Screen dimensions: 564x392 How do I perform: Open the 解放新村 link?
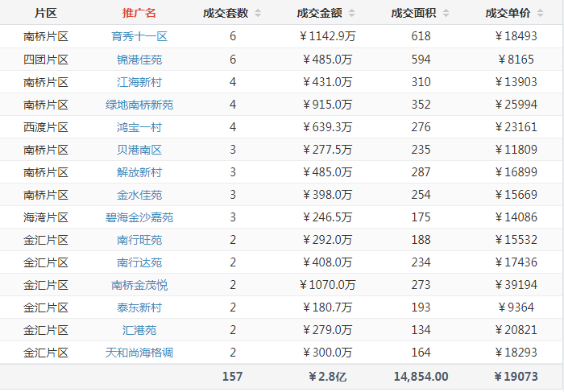(139, 172)
